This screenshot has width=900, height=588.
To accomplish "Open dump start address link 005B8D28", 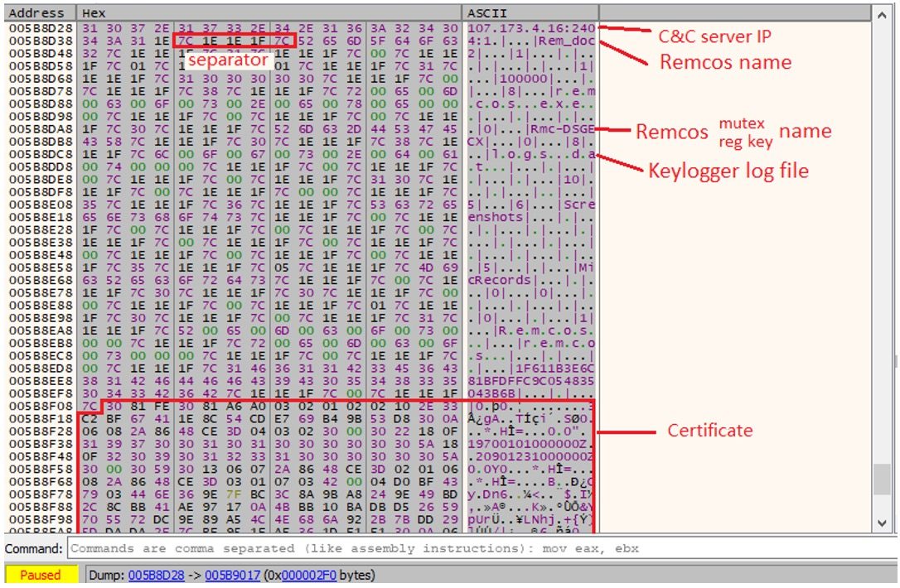I will [155, 575].
